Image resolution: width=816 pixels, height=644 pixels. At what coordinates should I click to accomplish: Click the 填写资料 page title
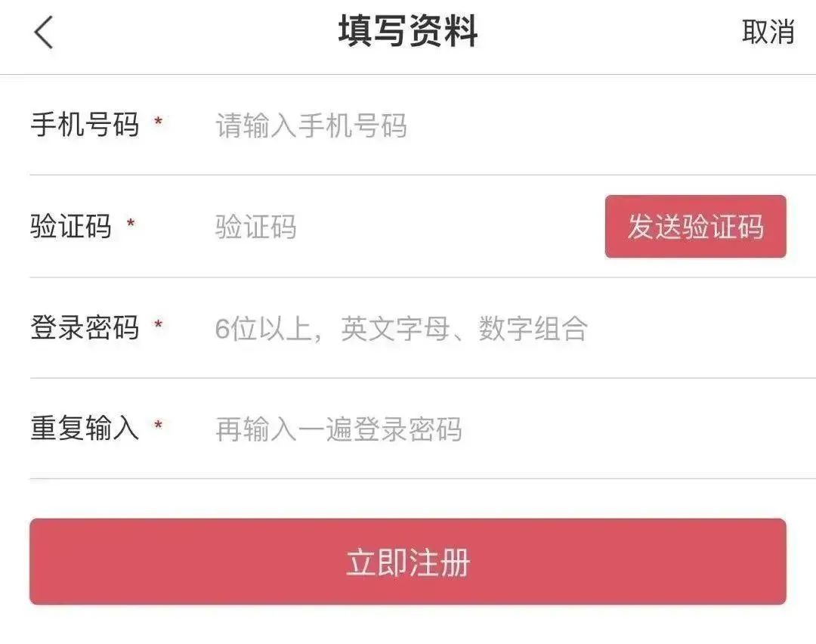pyautogui.click(x=408, y=31)
